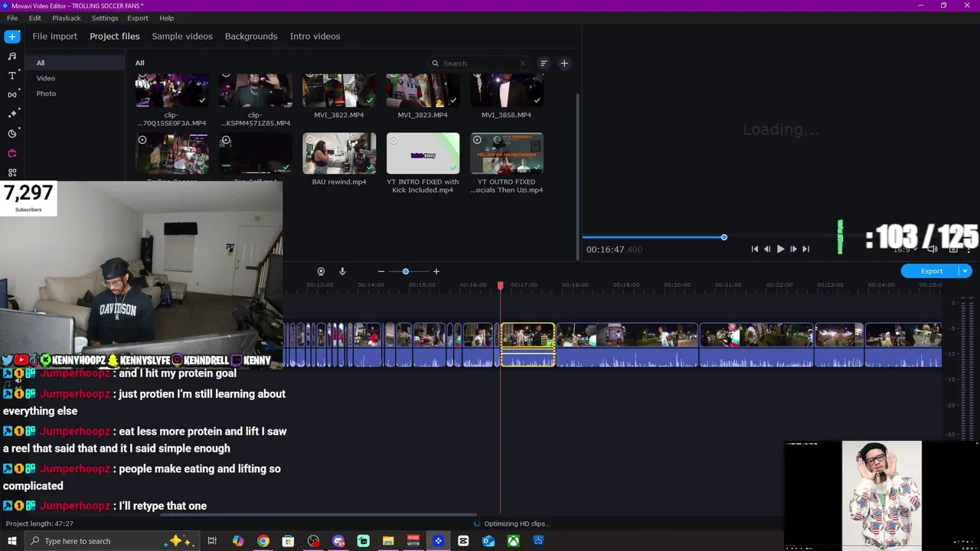Open the pink effects store icon
This screenshot has width=980, height=551.
[x=12, y=153]
